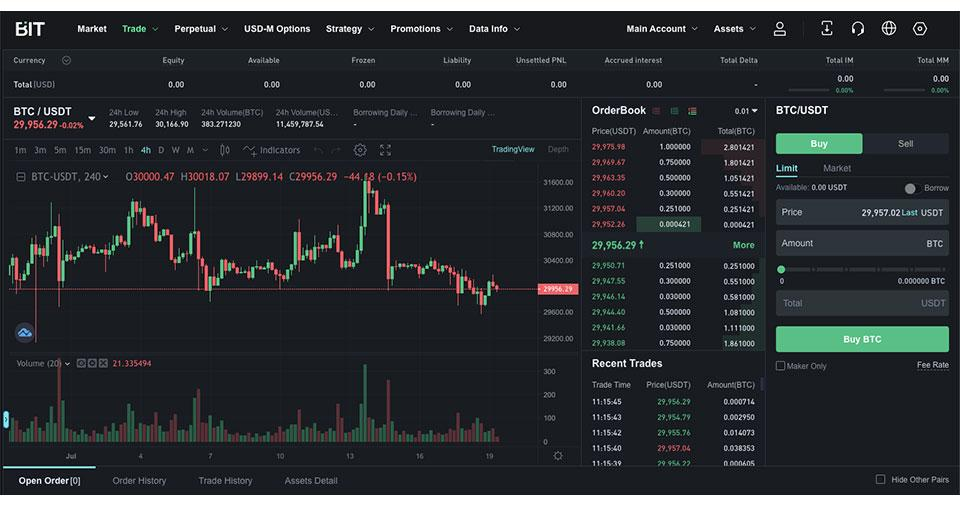The image size is (960, 506).
Task: Hide the Volume indicator
Action: pos(81,363)
